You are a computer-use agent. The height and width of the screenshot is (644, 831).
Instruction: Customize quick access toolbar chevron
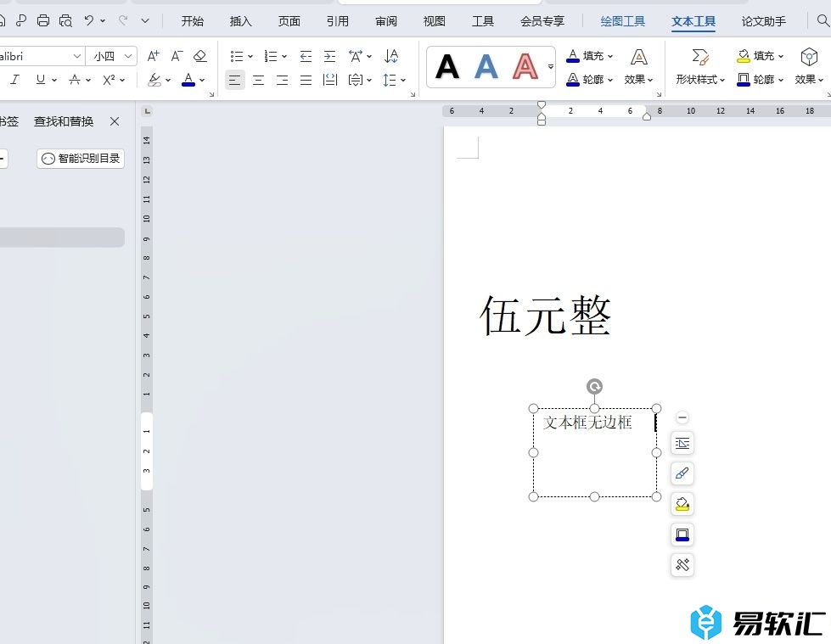pyautogui.click(x=145, y=20)
